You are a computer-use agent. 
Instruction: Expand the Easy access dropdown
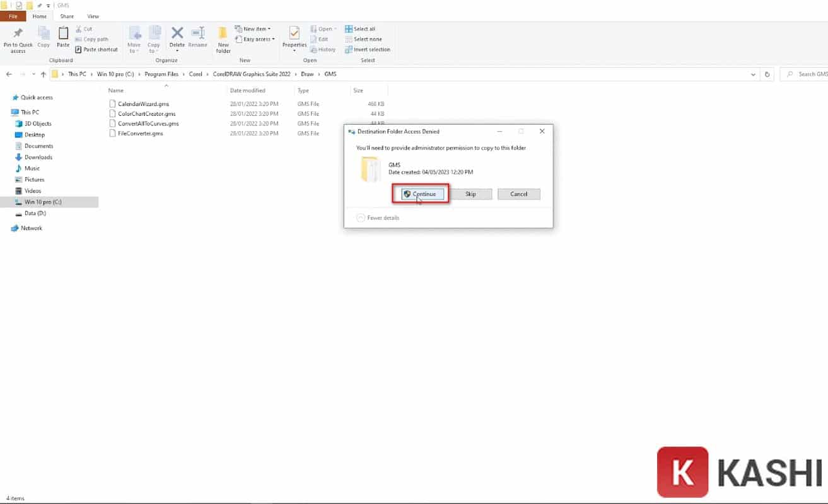[x=255, y=39]
